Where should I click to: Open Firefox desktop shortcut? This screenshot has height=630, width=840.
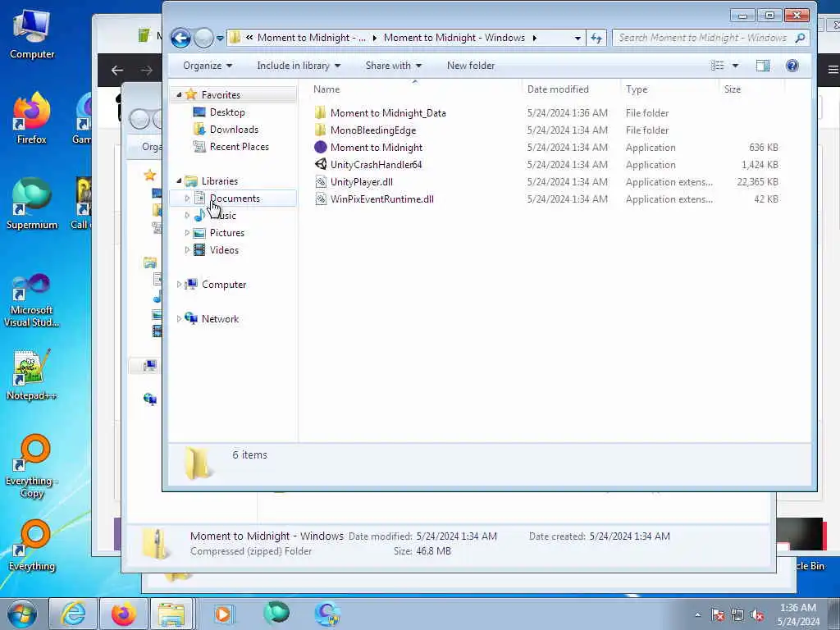(32, 118)
